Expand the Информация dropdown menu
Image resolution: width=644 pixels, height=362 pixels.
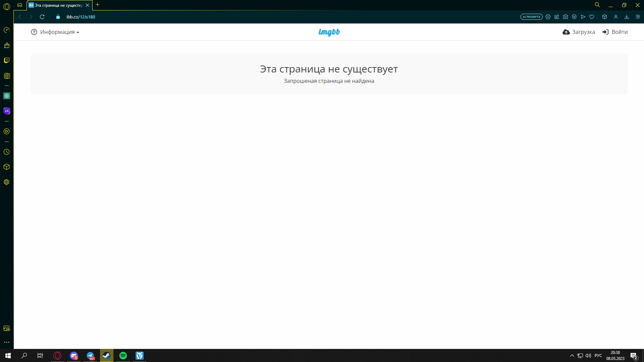[55, 32]
